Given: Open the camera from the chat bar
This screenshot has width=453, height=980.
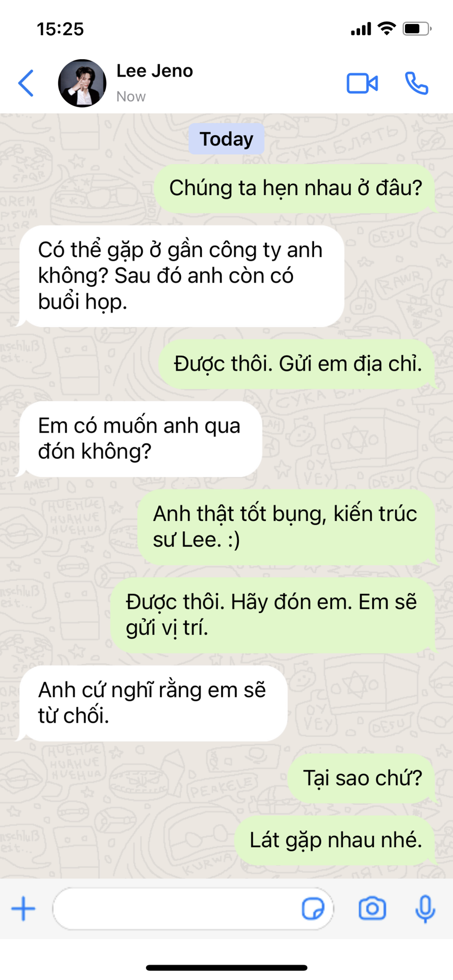Looking at the screenshot, I should [x=372, y=909].
